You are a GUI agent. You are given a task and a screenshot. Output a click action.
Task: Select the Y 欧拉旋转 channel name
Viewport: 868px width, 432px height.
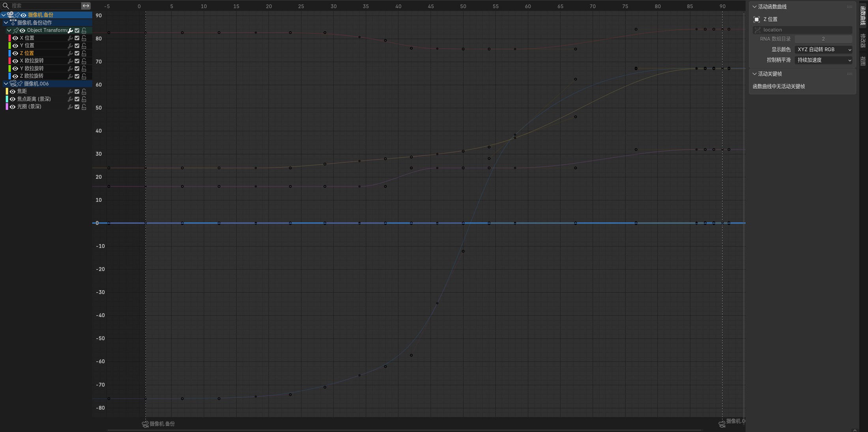[x=32, y=69]
